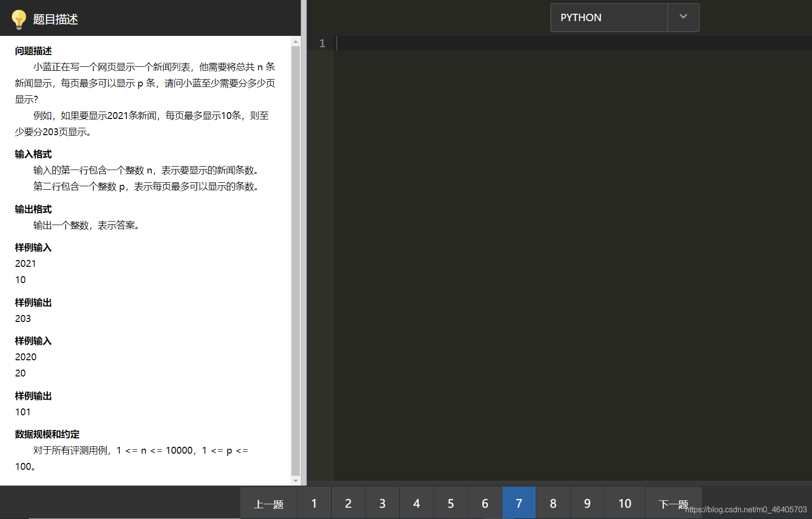Jump to question 4
Image resolution: width=812 pixels, height=519 pixels.
[x=416, y=503]
